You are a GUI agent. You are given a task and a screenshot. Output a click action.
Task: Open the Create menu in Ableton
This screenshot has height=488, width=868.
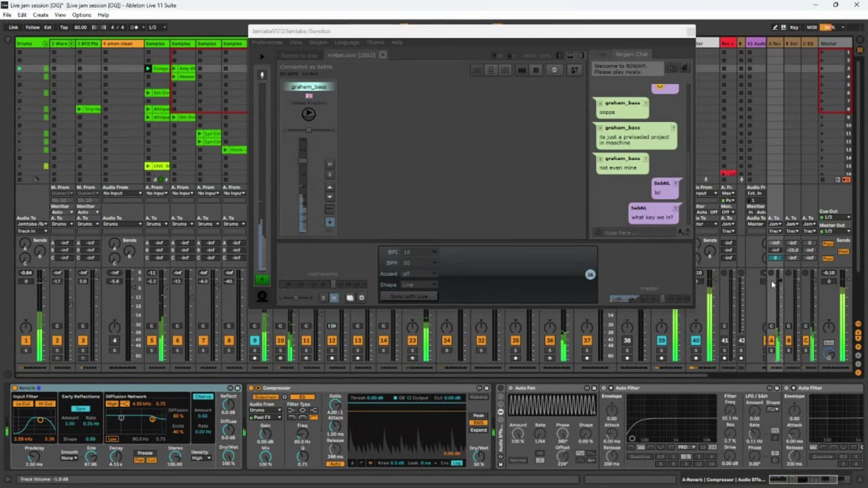[x=41, y=15]
